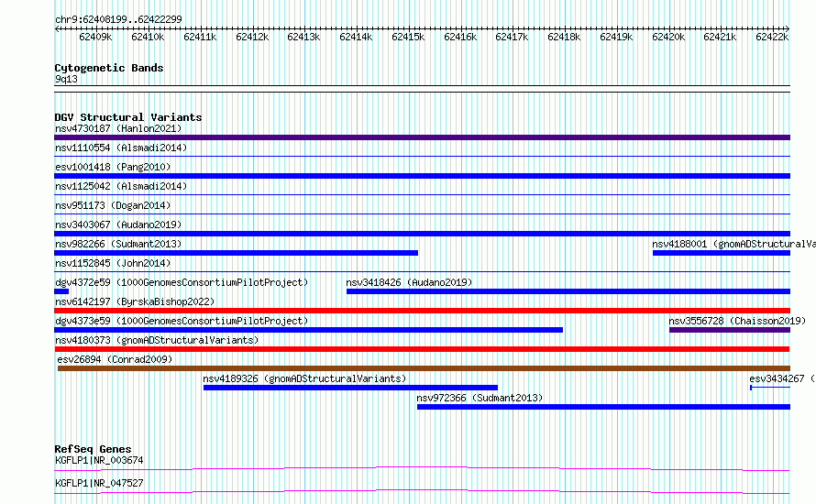Click nsv951173 (Dogan2014) entry
The width and height of the screenshot is (816, 504).
113,205
